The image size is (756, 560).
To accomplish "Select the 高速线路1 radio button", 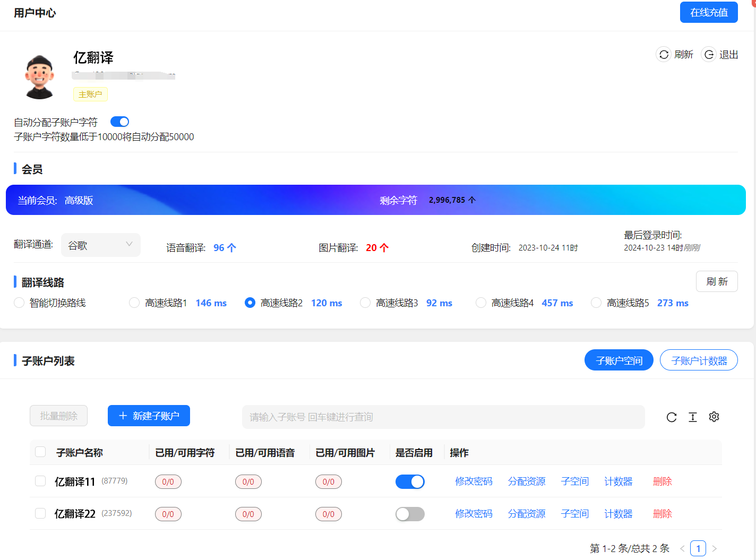I will pyautogui.click(x=134, y=303).
